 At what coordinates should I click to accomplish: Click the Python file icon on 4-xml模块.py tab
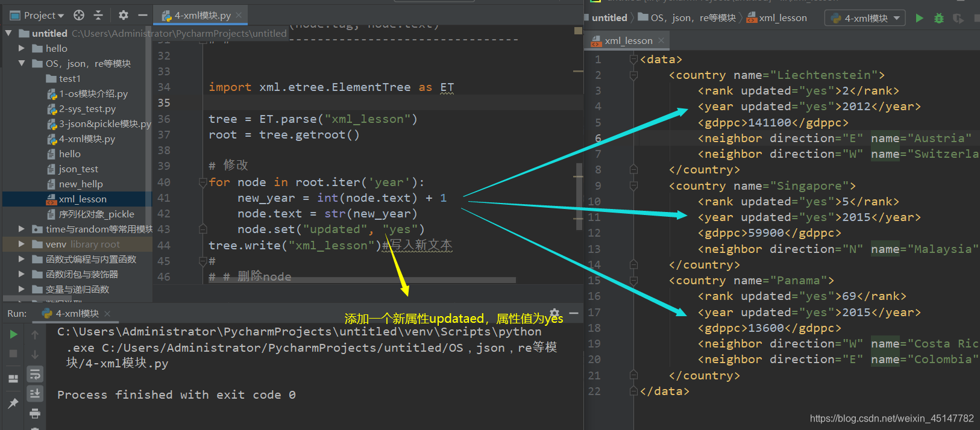166,15
